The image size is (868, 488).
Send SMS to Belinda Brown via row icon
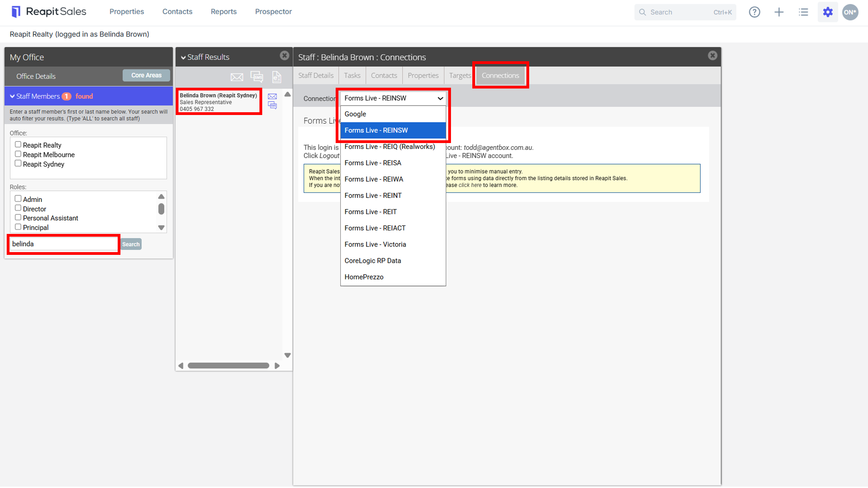pyautogui.click(x=272, y=105)
